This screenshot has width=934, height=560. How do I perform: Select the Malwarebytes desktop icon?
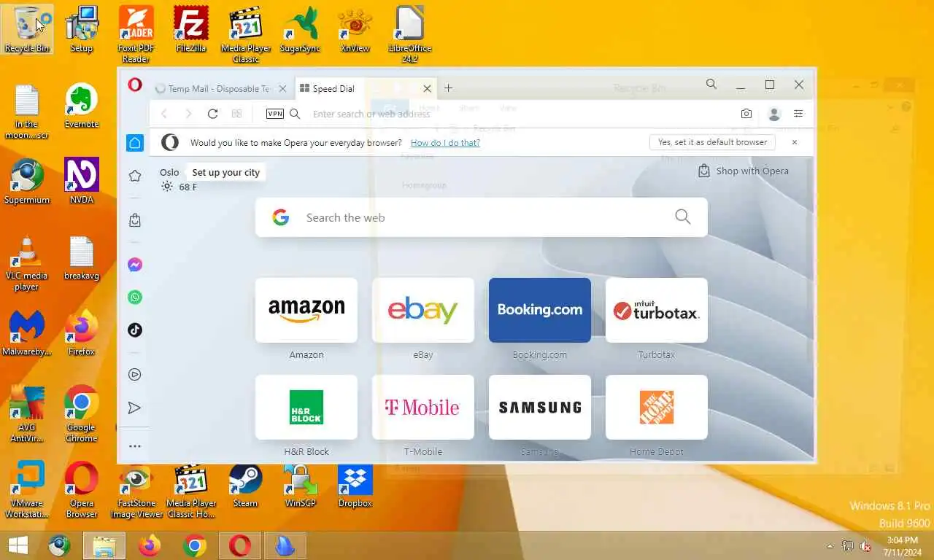(27, 333)
